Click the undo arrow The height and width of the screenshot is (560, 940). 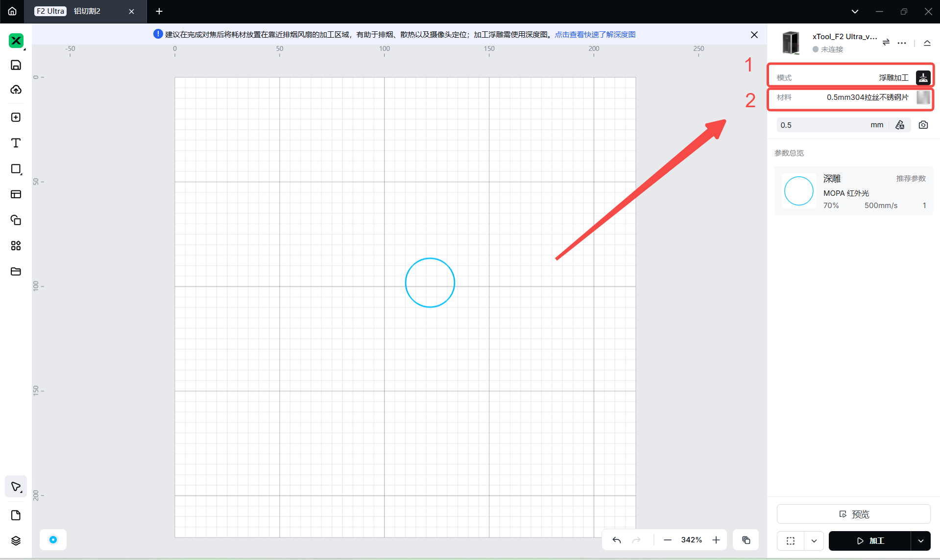click(x=617, y=540)
